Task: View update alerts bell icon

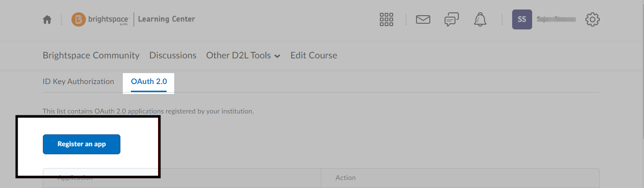Action: 480,19
